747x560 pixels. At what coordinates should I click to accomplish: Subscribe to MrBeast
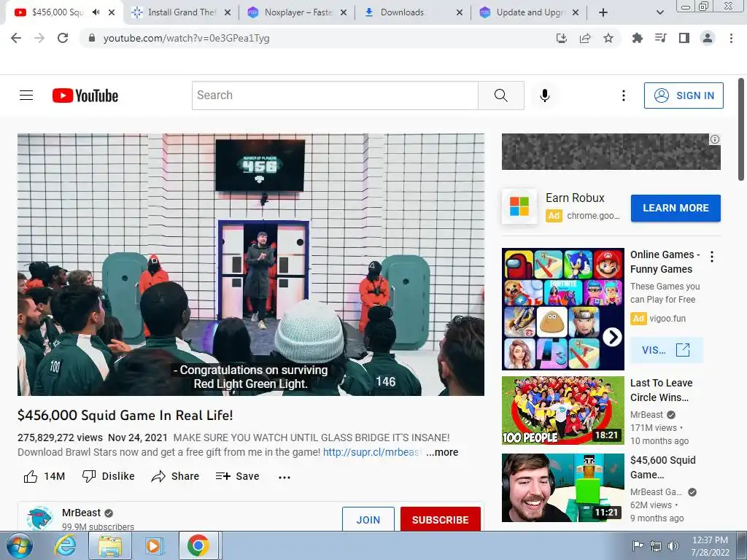pos(440,519)
